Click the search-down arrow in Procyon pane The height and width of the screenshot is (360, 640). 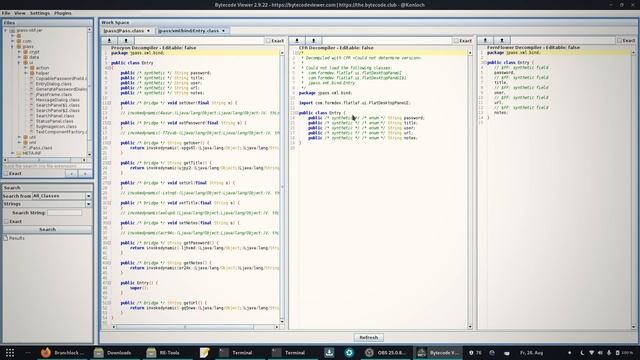click(x=109, y=40)
